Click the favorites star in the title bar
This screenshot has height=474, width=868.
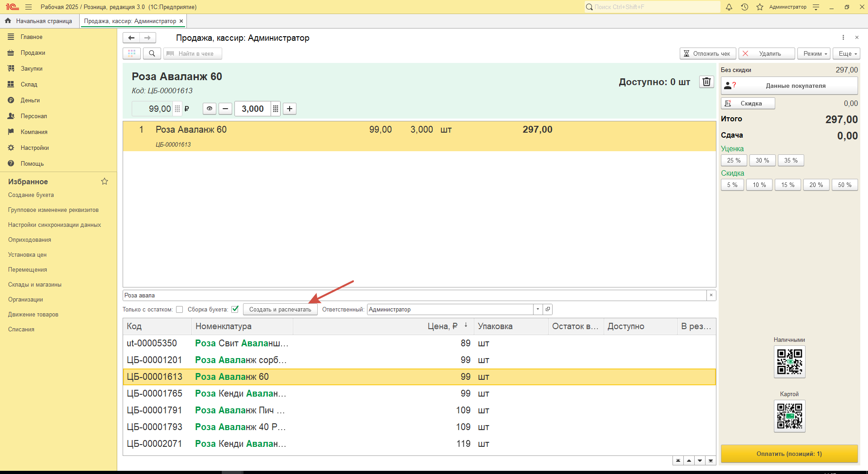click(x=760, y=7)
